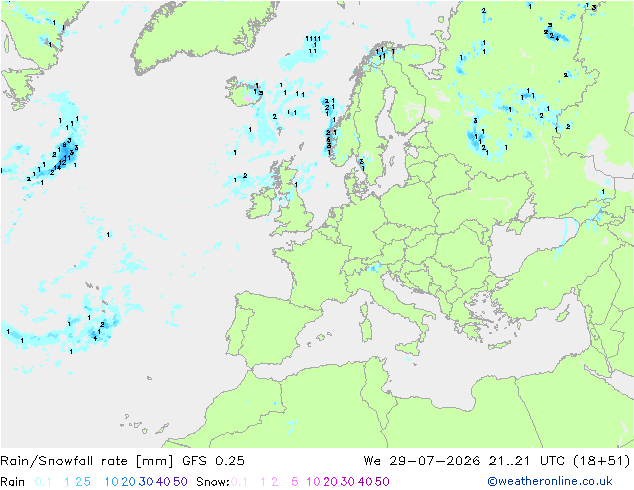Select the Snow legend value 20

click(x=330, y=482)
